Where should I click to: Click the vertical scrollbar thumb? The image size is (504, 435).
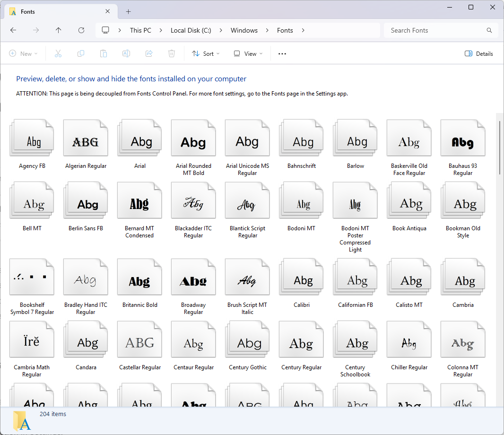pos(500,148)
